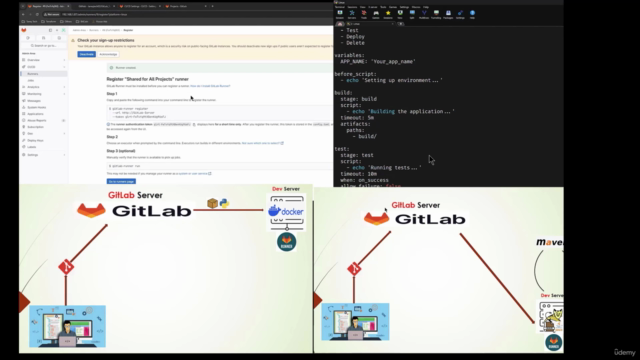Click the browser address bar URL
Image resolution: width=640 pixels, height=360 pixels.
point(95,14)
